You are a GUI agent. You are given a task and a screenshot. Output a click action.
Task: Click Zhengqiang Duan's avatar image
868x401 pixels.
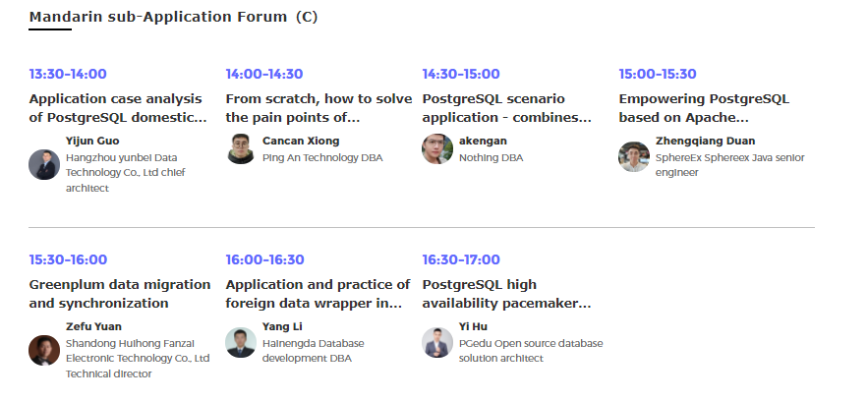coord(634,157)
